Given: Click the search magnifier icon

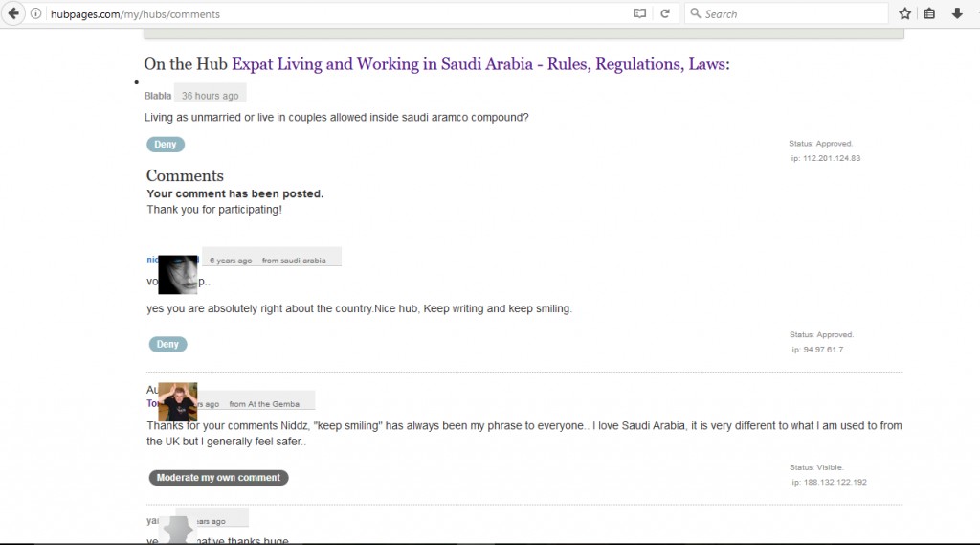Looking at the screenshot, I should 695,13.
